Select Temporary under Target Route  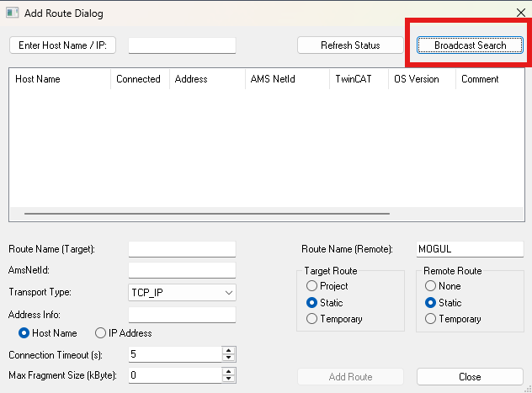[x=312, y=319]
